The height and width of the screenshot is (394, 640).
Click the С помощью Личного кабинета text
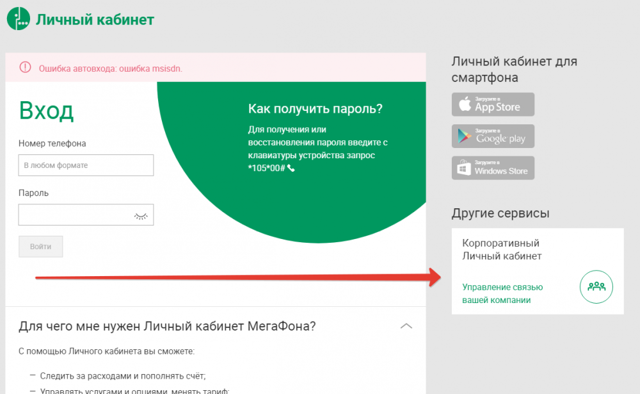click(107, 351)
